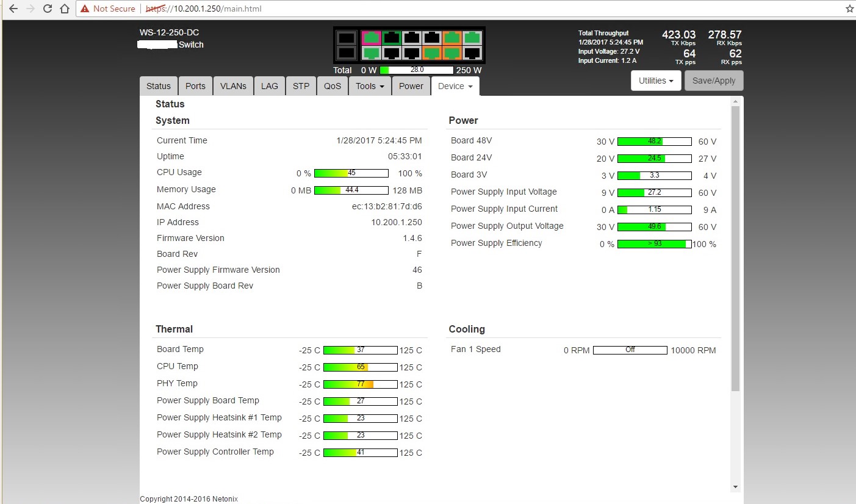856x504 pixels.
Task: Click the orange-bordered port in the top row
Action: (451, 38)
